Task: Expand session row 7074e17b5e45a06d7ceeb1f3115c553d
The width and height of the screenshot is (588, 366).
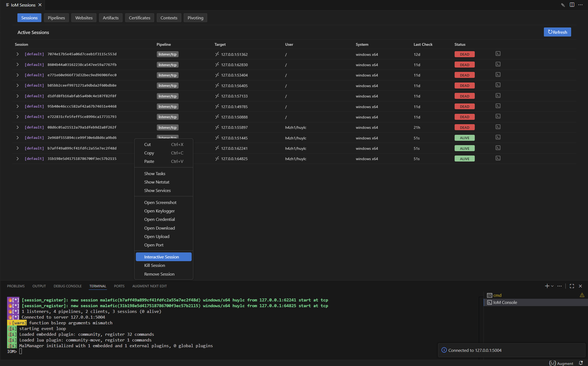Action: 18,54
